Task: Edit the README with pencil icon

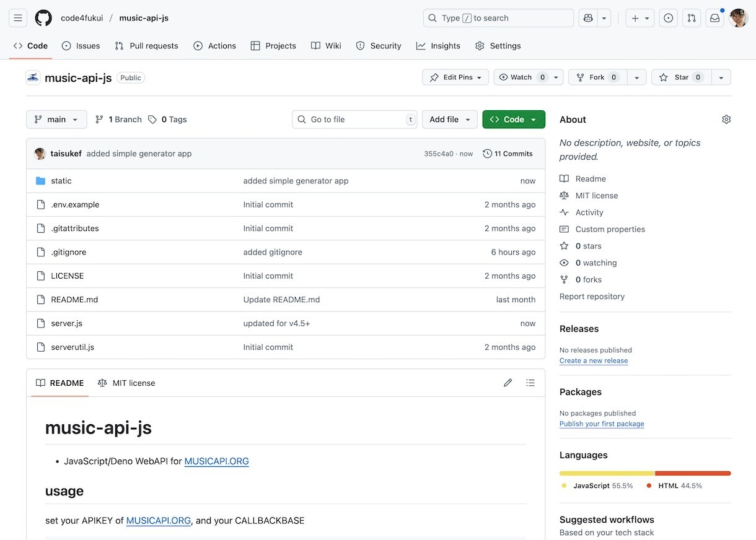Action: pyautogui.click(x=508, y=383)
